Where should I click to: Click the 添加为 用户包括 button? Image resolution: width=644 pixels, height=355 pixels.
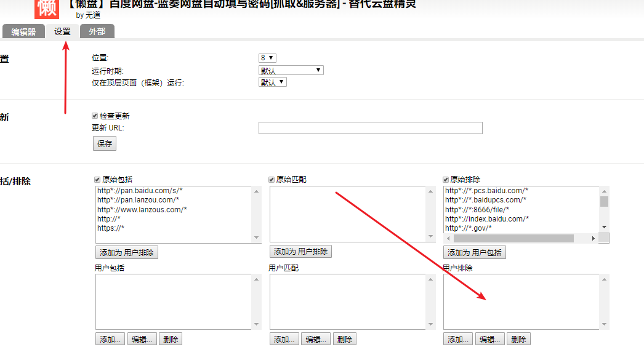[474, 252]
